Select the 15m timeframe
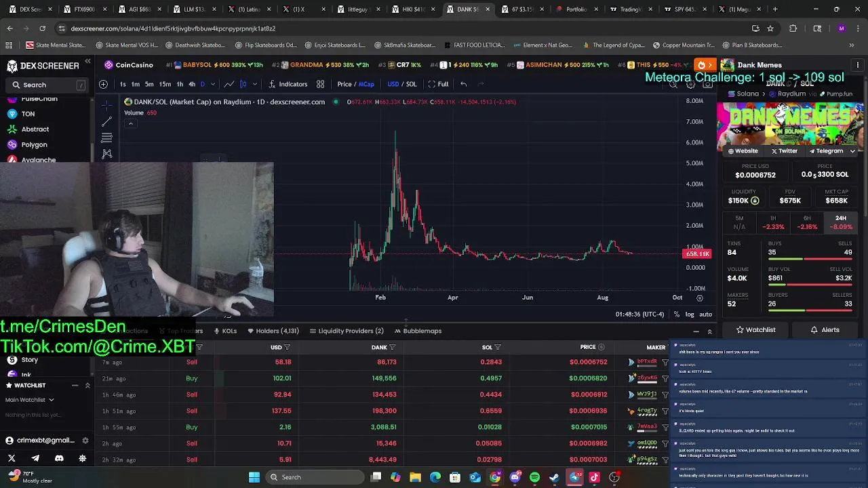 tap(165, 84)
